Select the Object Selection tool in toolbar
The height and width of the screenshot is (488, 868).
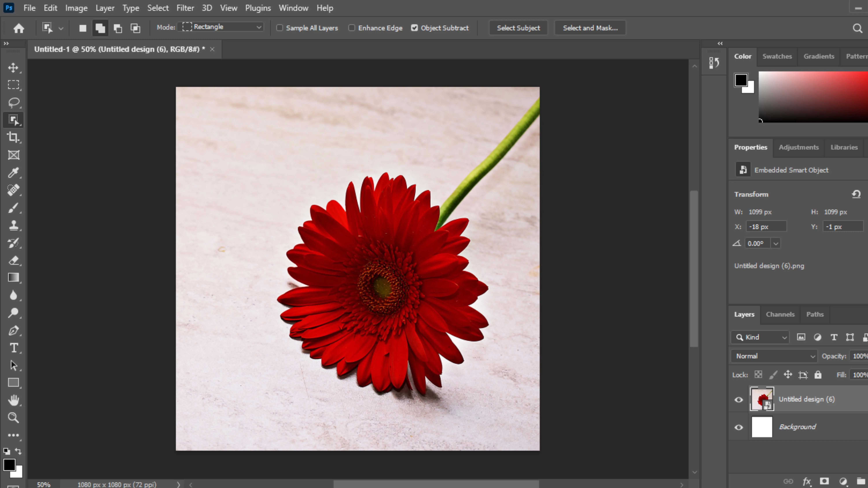tap(13, 120)
